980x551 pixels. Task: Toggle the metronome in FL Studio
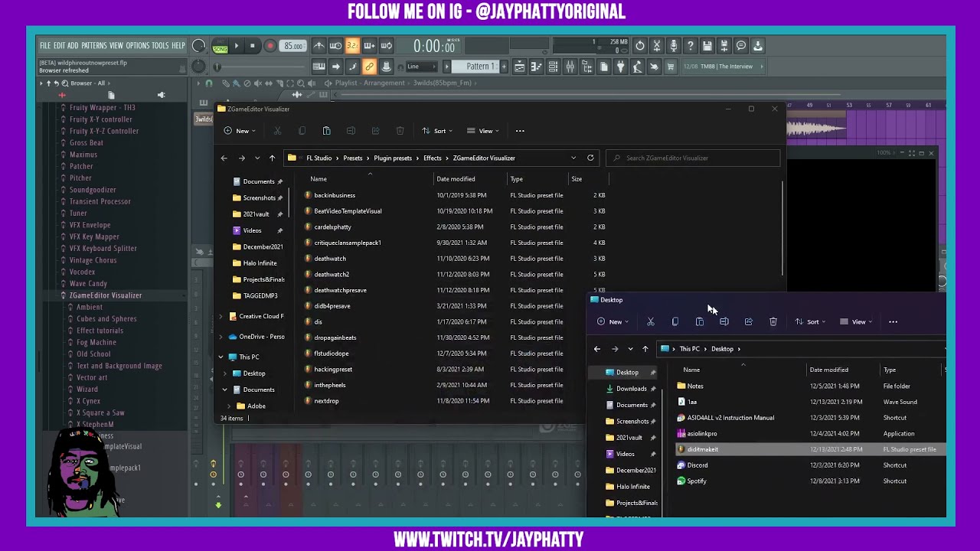click(319, 46)
